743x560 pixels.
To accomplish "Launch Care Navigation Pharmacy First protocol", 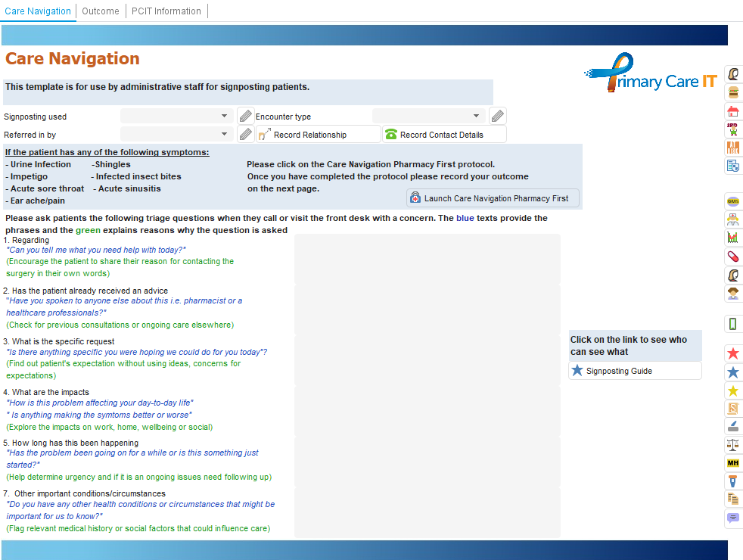I will click(x=493, y=198).
